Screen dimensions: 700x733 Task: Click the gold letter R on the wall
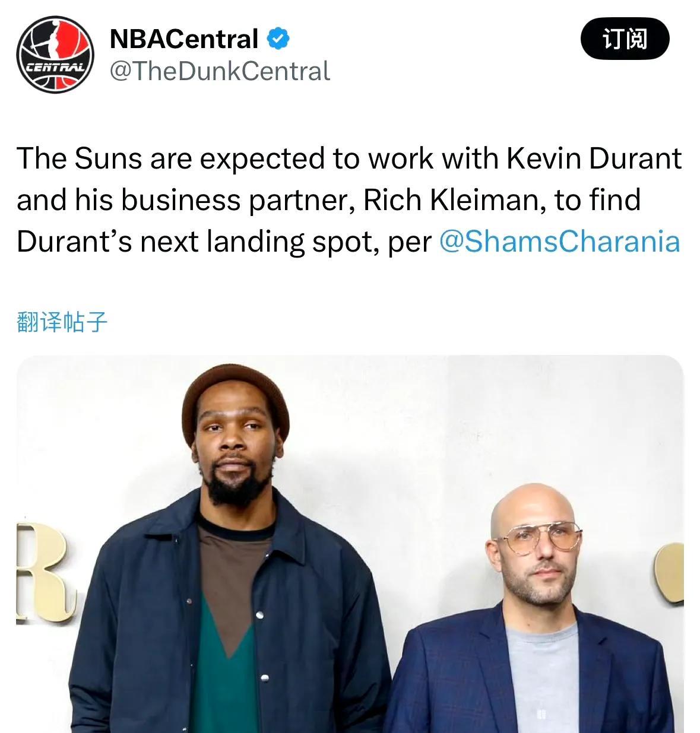42,572
